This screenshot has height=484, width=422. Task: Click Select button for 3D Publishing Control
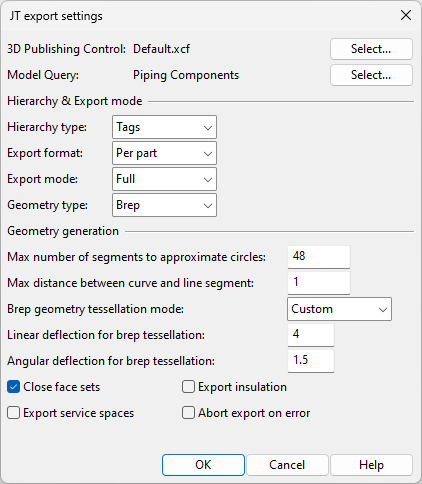coord(371,49)
